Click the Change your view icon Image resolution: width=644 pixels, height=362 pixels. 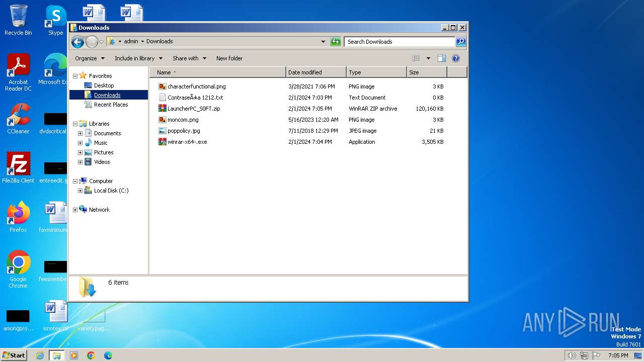tap(416, 58)
